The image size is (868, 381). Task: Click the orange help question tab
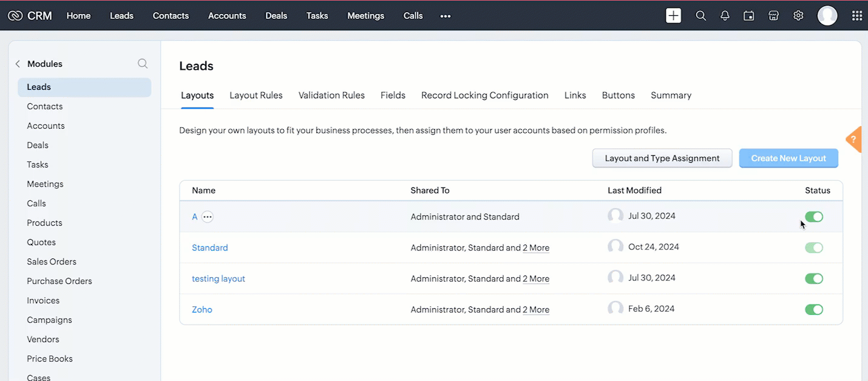[x=854, y=140]
